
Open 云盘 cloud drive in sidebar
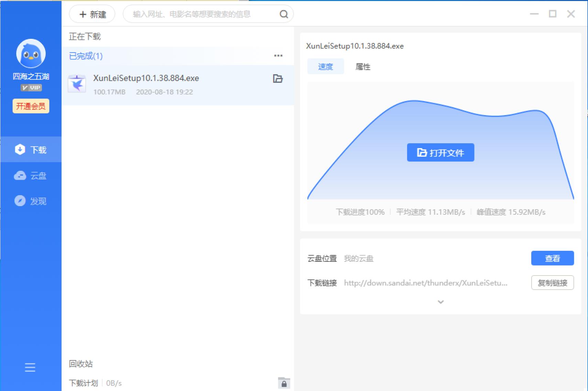point(31,176)
